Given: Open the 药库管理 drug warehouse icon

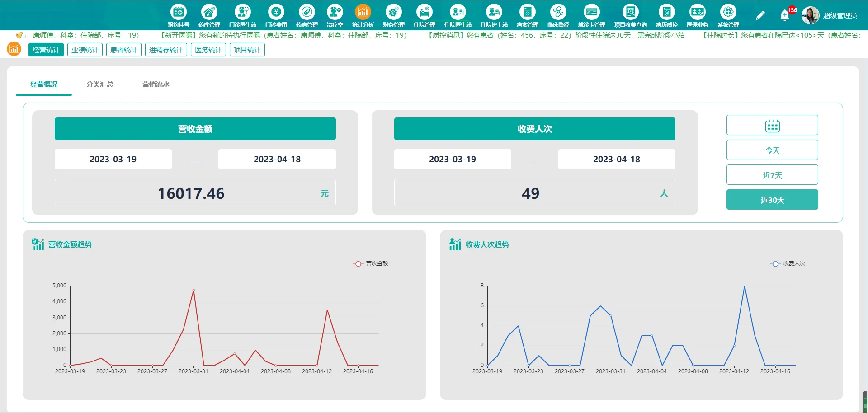Looking at the screenshot, I should point(209,15).
